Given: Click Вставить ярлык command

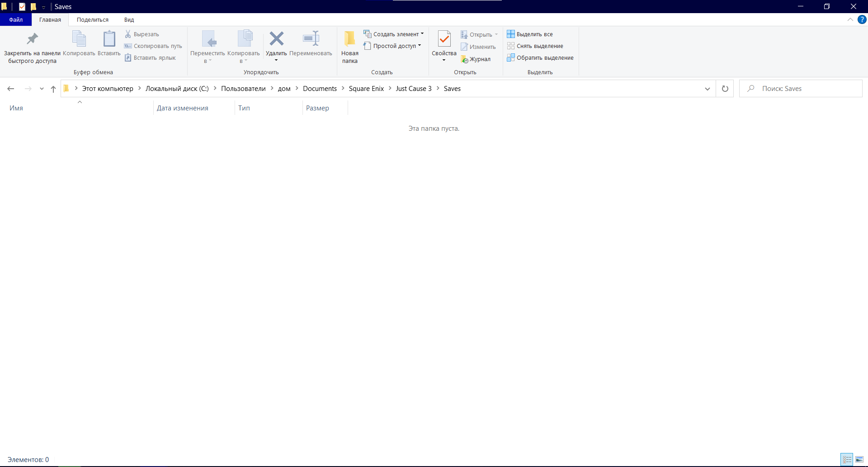Looking at the screenshot, I should point(150,58).
